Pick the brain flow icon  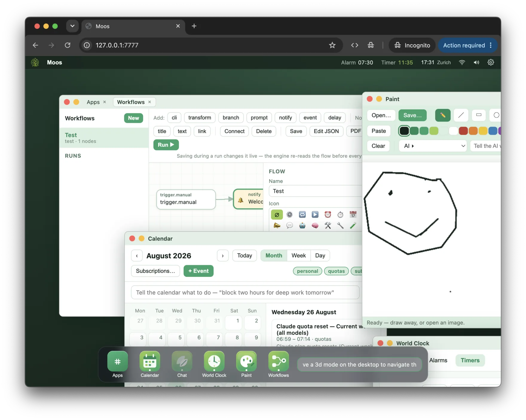315,226
